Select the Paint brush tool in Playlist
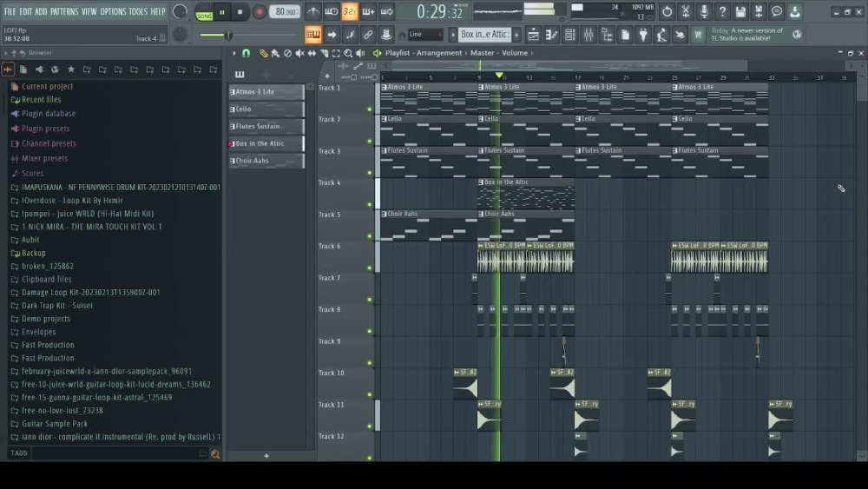The image size is (868, 489). coord(275,53)
